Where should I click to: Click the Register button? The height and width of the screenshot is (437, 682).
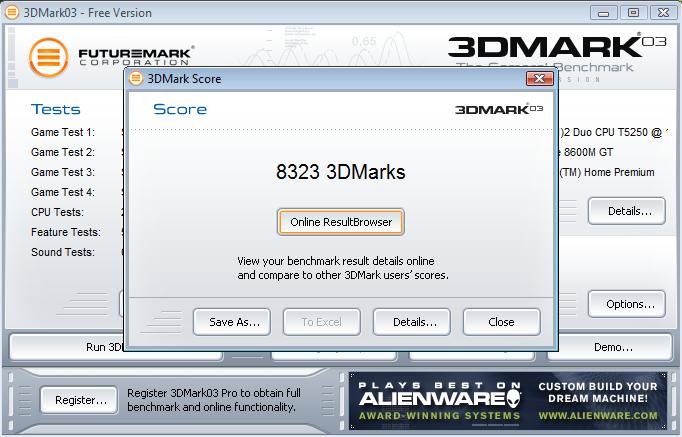(x=79, y=400)
